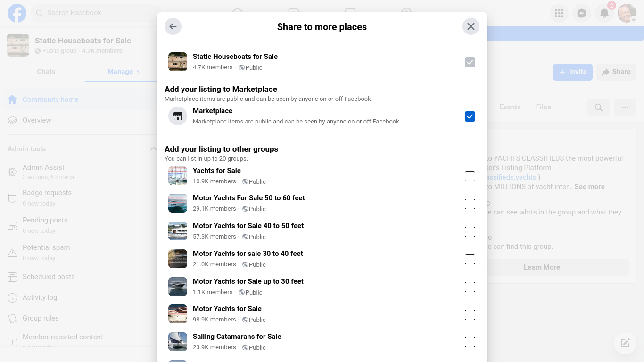Switch to the Manage tab
Screen dimensions: 644x362
tap(124, 72)
